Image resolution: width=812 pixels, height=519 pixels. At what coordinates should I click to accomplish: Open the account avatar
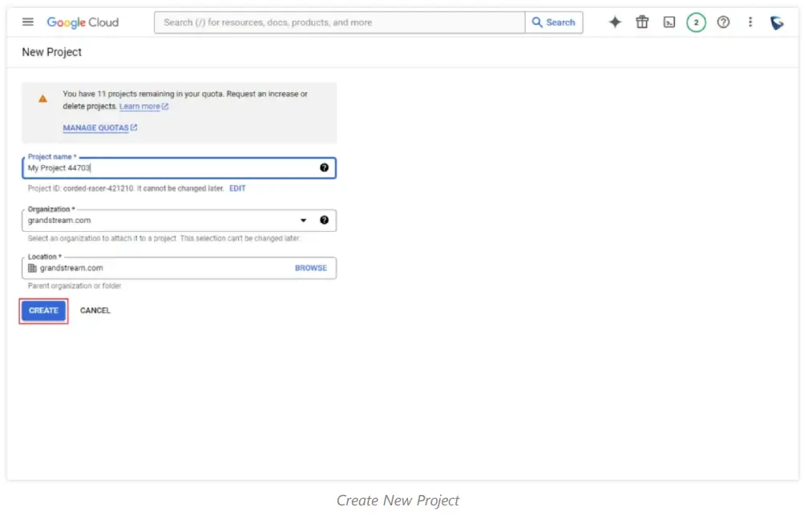tap(777, 22)
